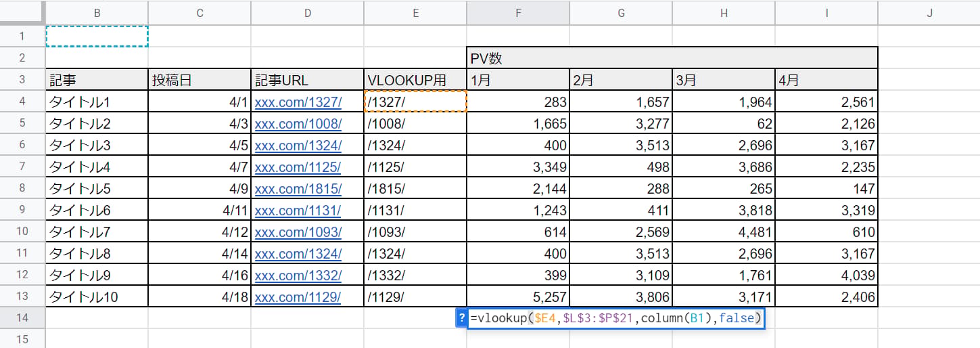The image size is (980, 348).
Task: Select column F header
Action: pos(518,12)
